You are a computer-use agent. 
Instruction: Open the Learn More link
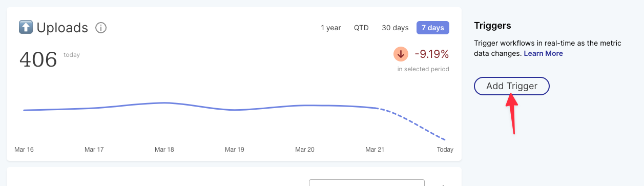543,53
